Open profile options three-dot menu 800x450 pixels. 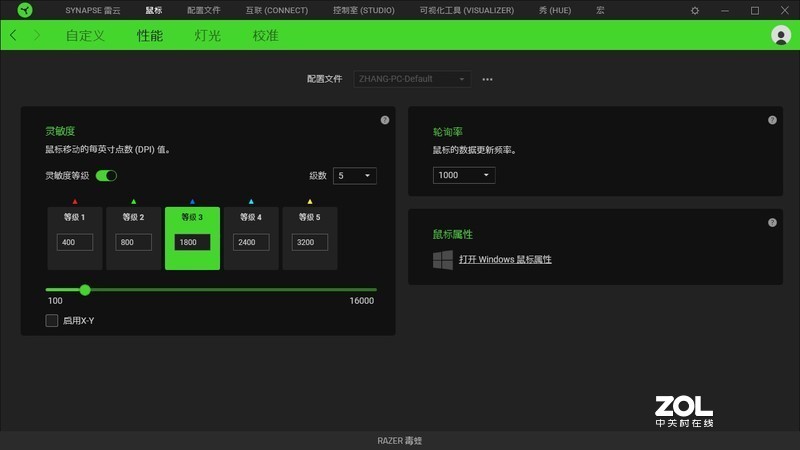487,80
